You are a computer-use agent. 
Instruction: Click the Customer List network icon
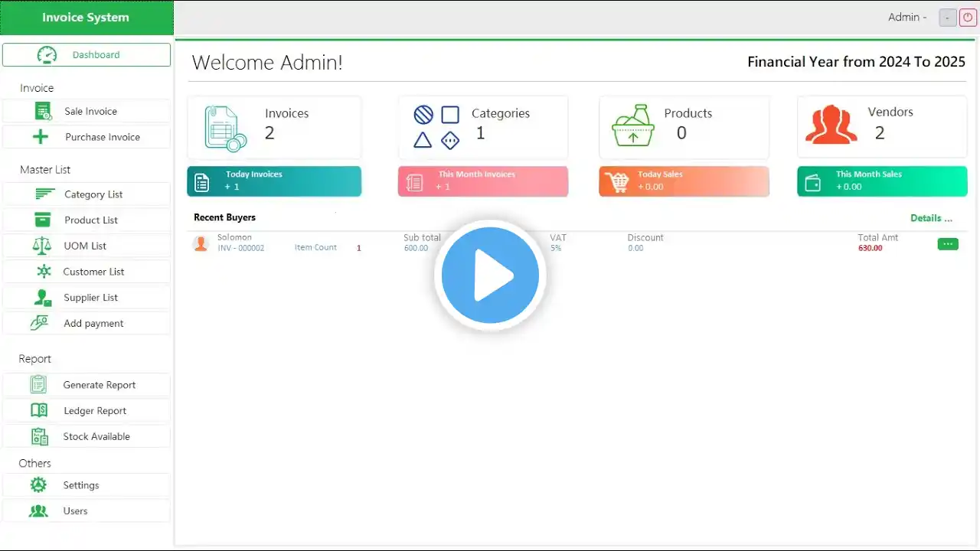click(x=44, y=272)
